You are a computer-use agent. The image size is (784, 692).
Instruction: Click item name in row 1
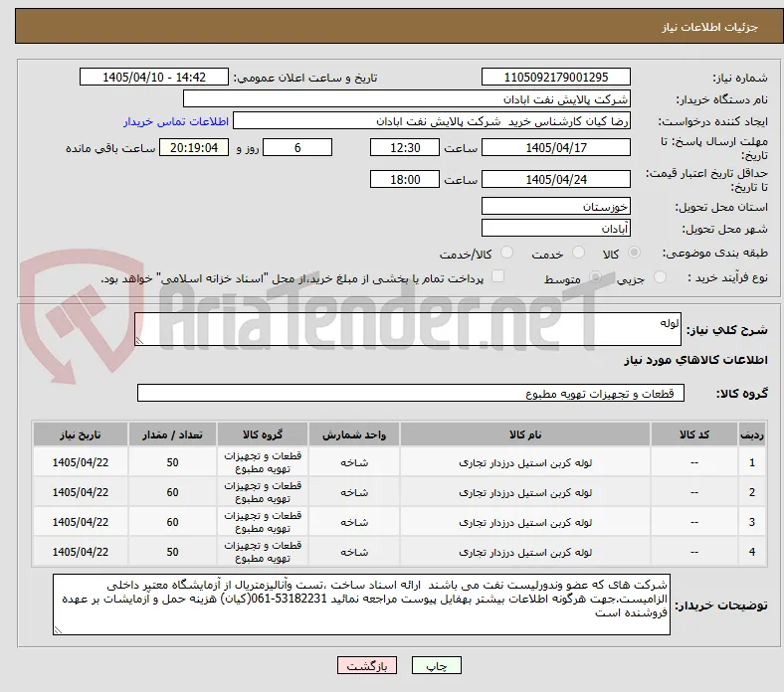(x=525, y=462)
